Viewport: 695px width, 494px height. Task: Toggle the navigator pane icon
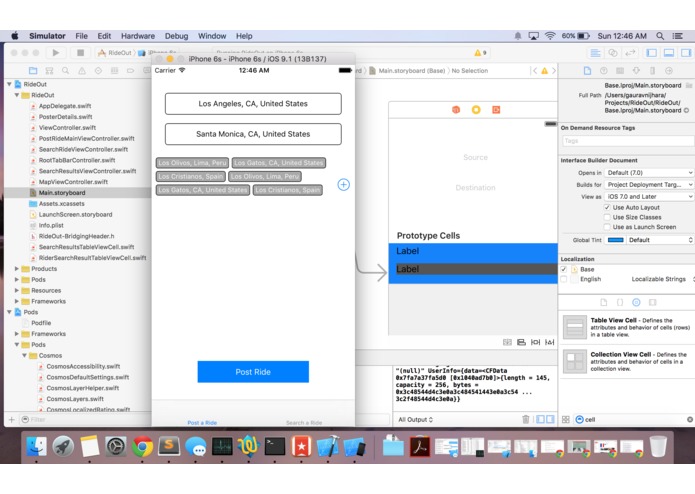pyautogui.click(x=652, y=53)
